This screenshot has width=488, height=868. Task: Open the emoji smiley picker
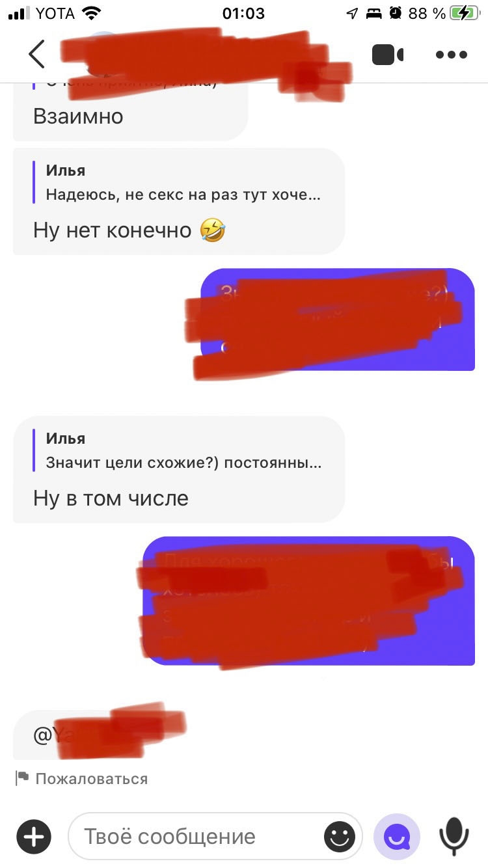click(x=340, y=836)
